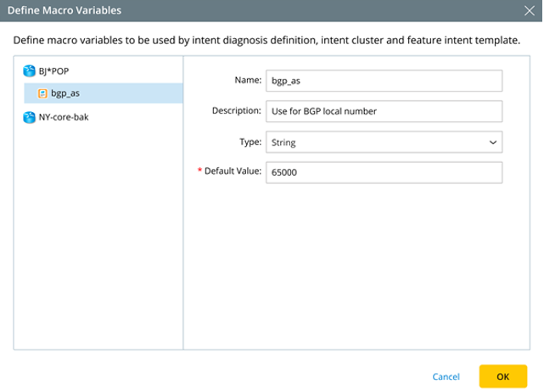Screen dimensions: 544x392
Task: Confirm with the yellow OK button
Action: pos(503,377)
